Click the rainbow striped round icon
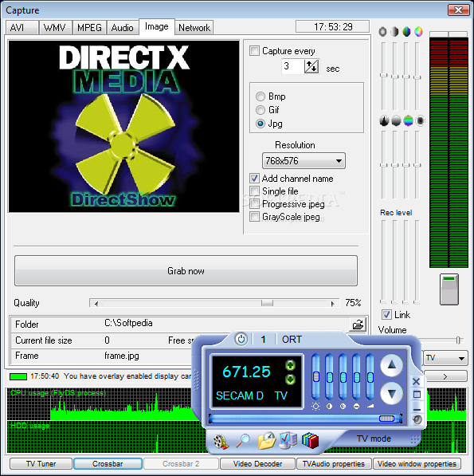 (408, 120)
